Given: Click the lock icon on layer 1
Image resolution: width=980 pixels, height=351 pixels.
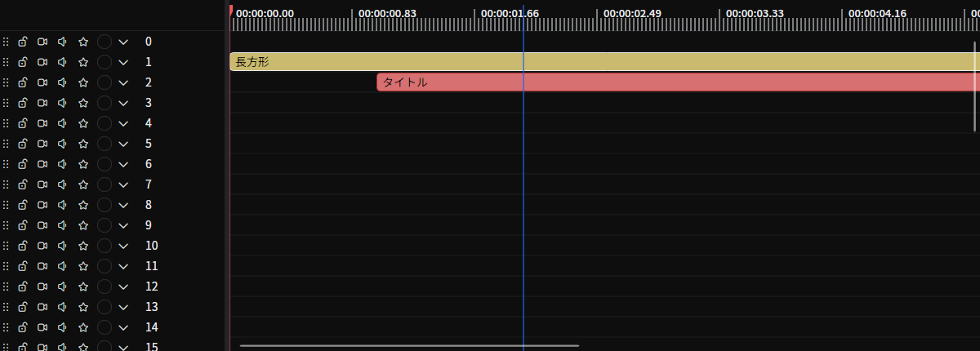Looking at the screenshot, I should [23, 62].
